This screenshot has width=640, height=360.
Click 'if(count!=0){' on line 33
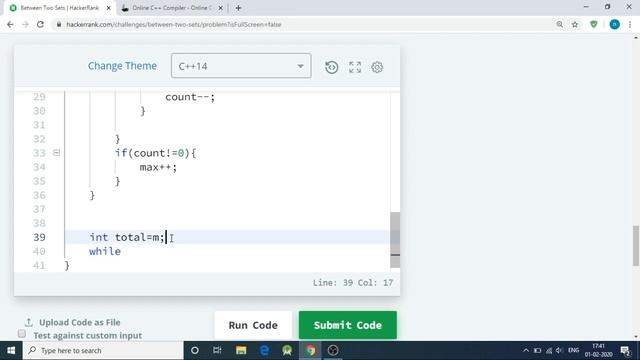click(156, 153)
